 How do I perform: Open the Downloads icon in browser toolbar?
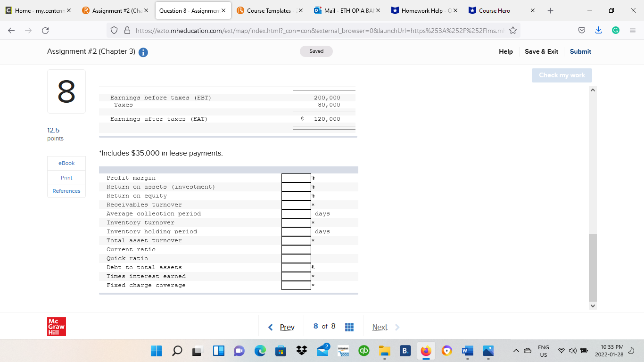tap(598, 30)
